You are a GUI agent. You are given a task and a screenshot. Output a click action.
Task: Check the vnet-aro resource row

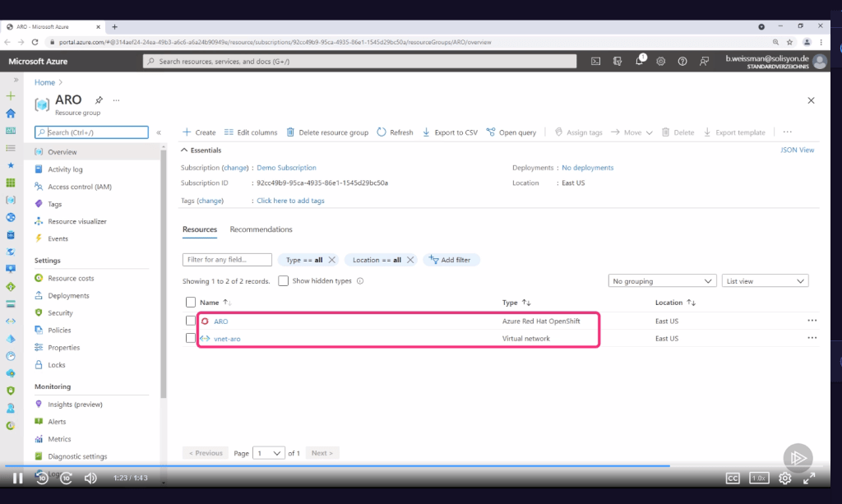[x=191, y=338]
